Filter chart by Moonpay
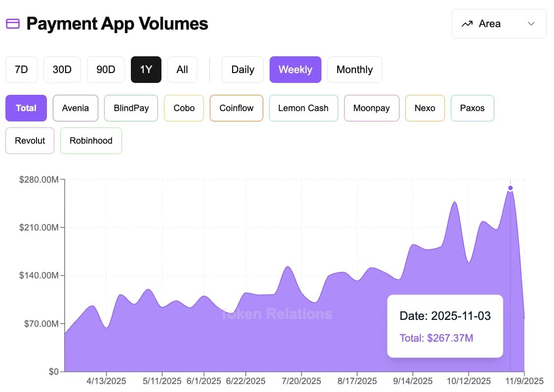The image size is (554, 392). point(372,108)
